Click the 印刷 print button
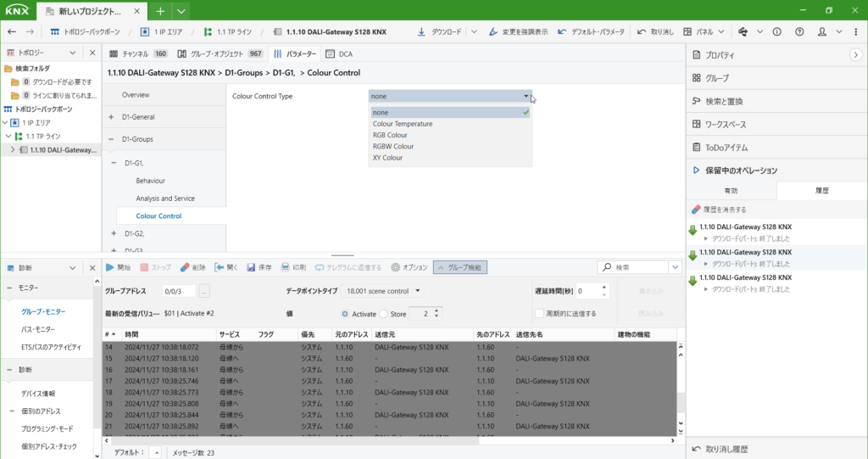This screenshot has width=868, height=459. click(293, 267)
